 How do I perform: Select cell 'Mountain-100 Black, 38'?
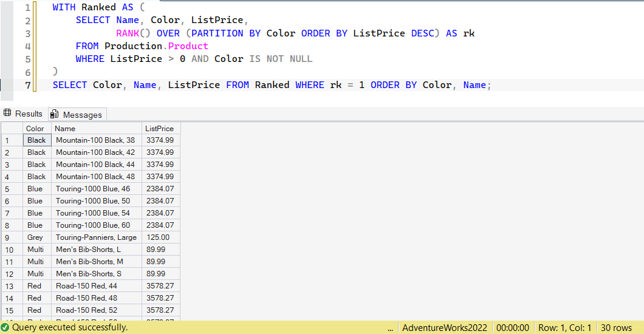97,140
